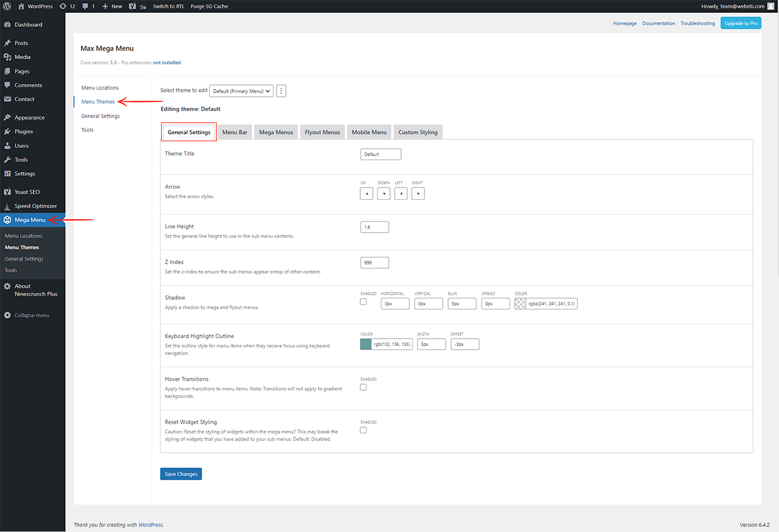Image resolution: width=779 pixels, height=532 pixels.
Task: Enable the Reset Widget Styling checkbox
Action: point(363,430)
